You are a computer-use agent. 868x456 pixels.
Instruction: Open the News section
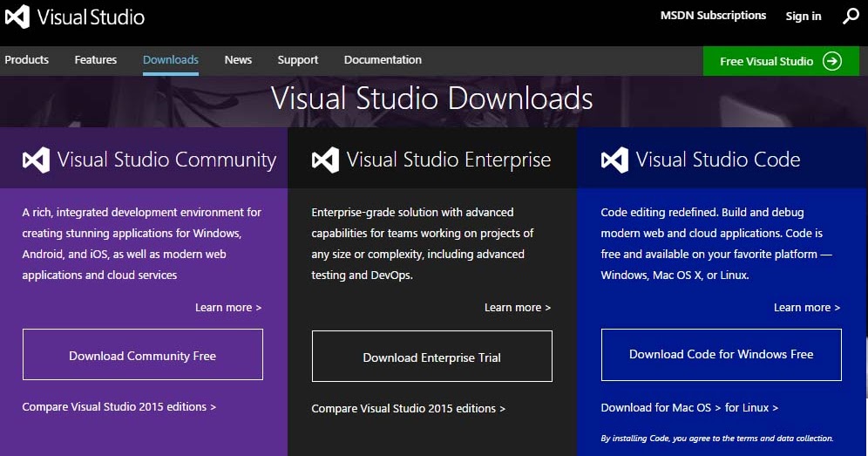(238, 60)
